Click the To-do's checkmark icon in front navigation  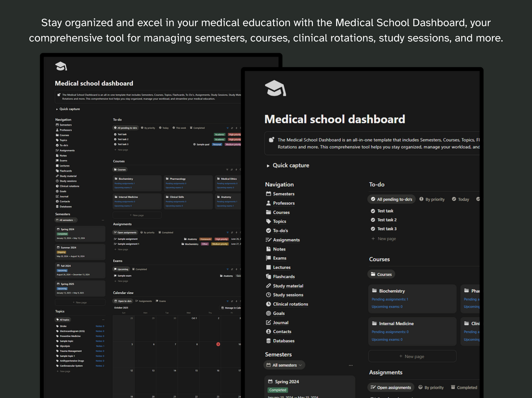(x=268, y=230)
